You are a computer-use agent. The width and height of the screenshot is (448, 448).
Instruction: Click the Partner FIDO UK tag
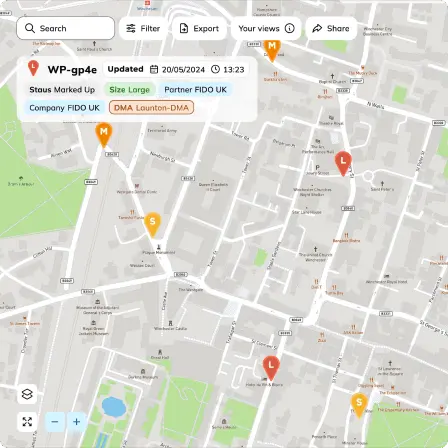195,90
